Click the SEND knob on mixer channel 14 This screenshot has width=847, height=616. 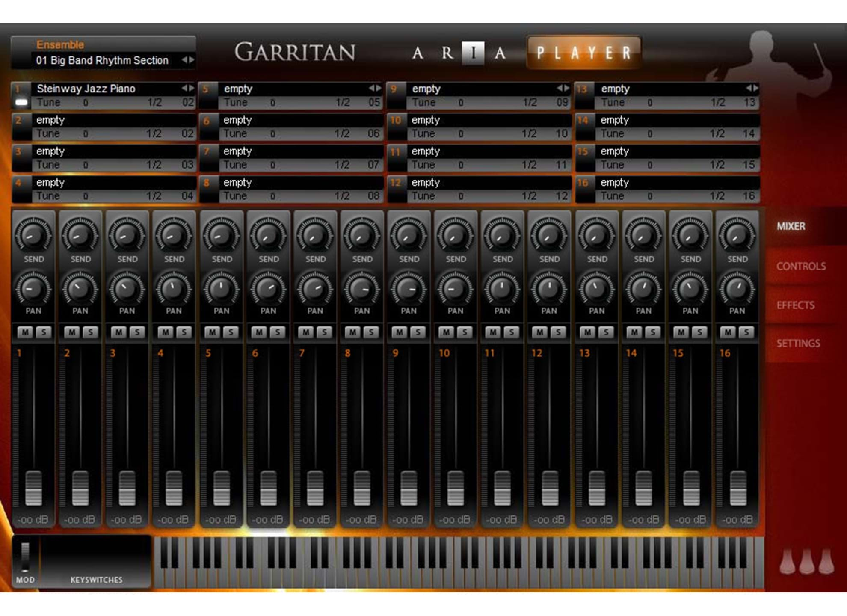pyautogui.click(x=643, y=235)
